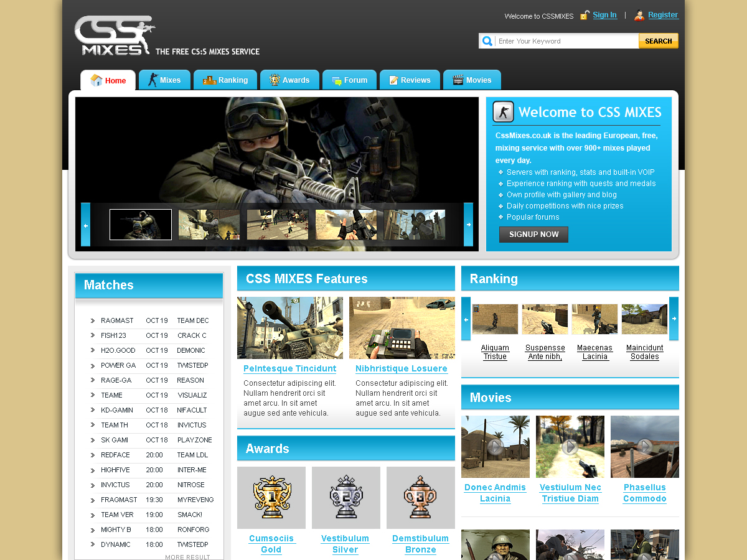
Task: Open Aliquam Tristue ranking link
Action: [x=496, y=352]
